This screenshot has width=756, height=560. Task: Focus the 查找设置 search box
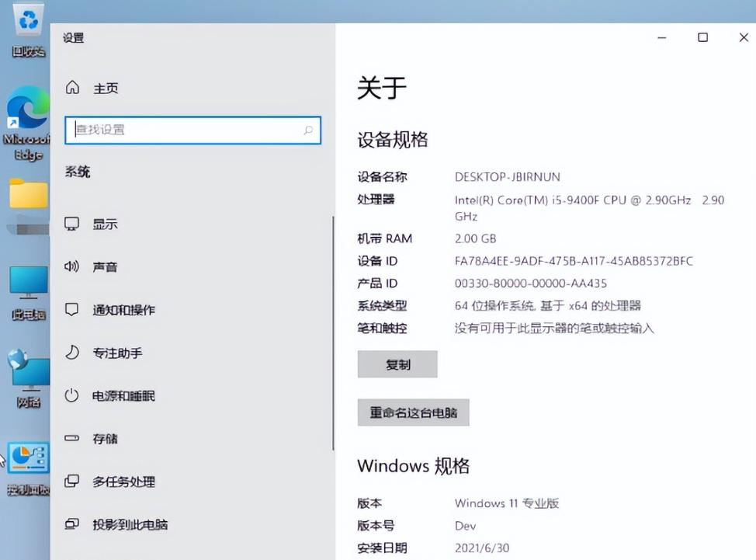pos(192,130)
